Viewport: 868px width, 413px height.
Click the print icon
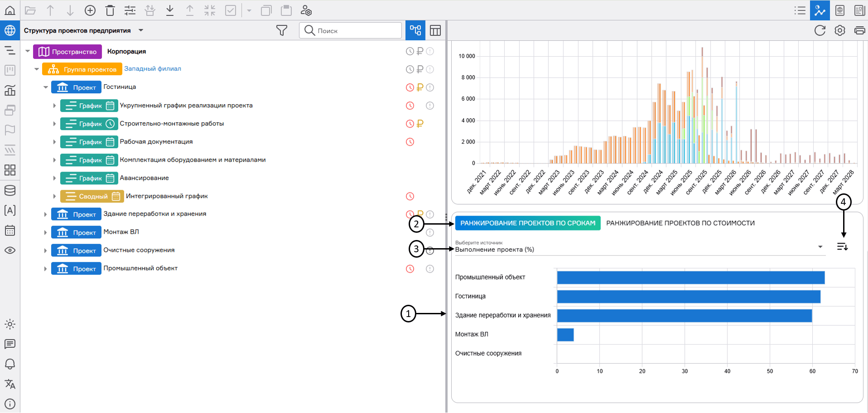859,30
